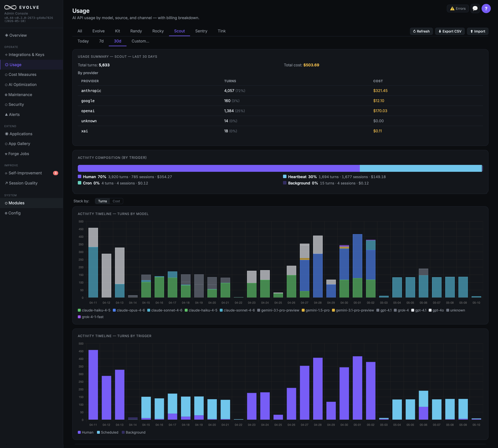The height and width of the screenshot is (448, 498).
Task: Click the total turns 5,633 value
Action: click(x=104, y=65)
